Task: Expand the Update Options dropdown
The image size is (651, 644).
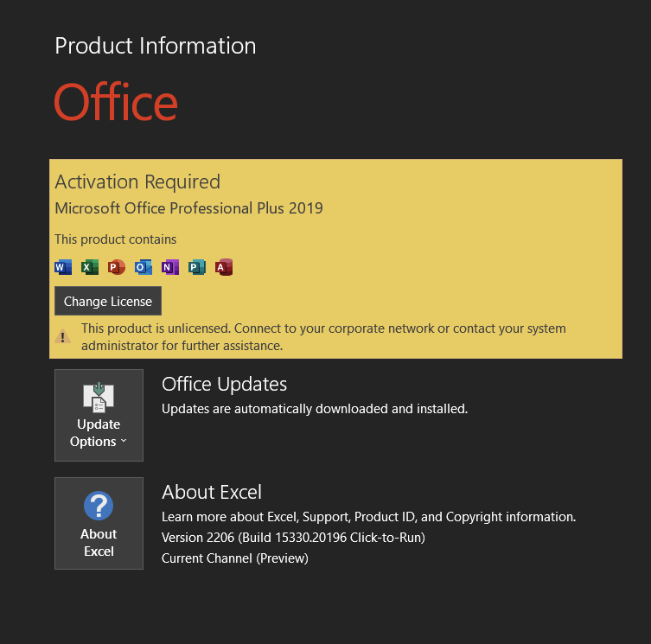Action: (x=99, y=415)
